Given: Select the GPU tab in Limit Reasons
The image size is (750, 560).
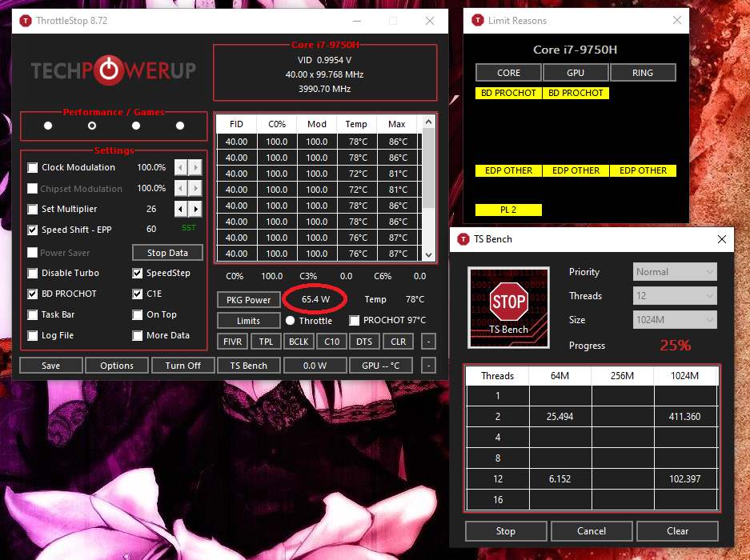Looking at the screenshot, I should coord(576,73).
